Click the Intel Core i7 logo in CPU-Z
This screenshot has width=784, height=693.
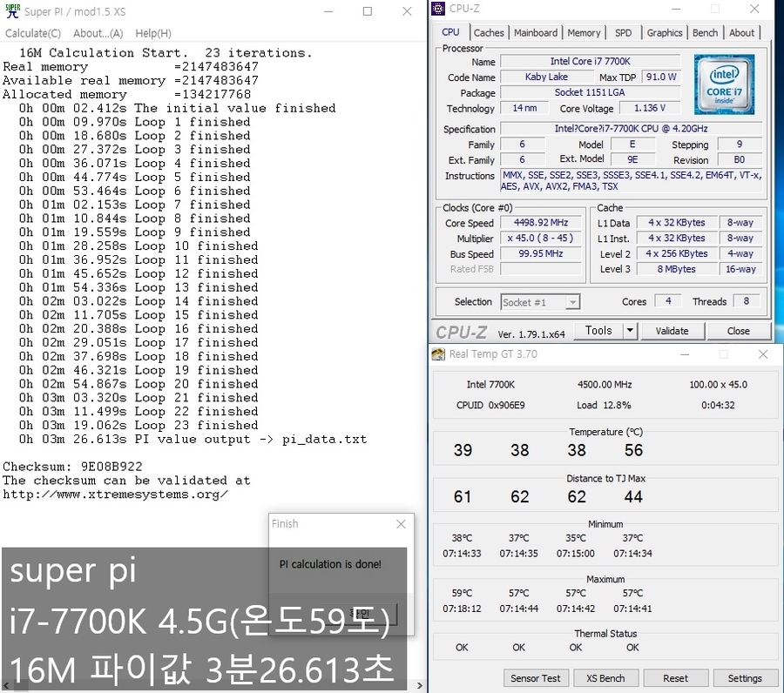click(x=724, y=84)
